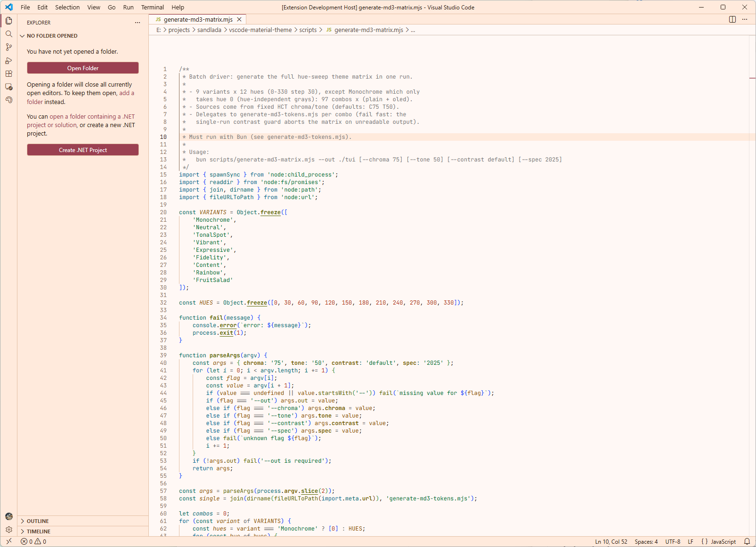Open the View menu
This screenshot has width=756, height=547.
pos(94,7)
